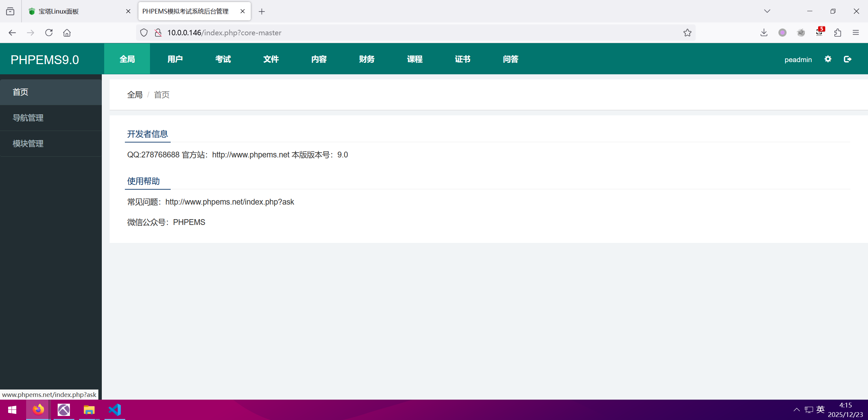Click the 微信公众号:PHPEMS text
This screenshot has width=868, height=420.
tap(166, 222)
